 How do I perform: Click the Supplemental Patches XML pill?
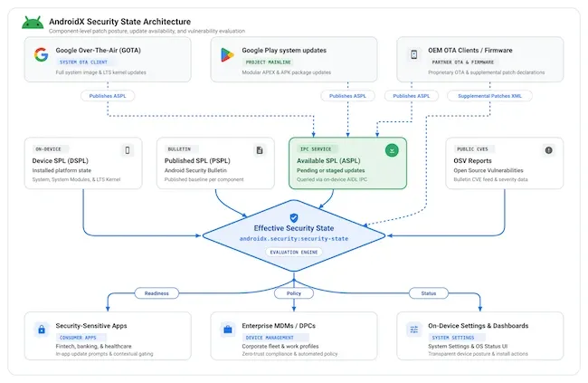(x=489, y=96)
